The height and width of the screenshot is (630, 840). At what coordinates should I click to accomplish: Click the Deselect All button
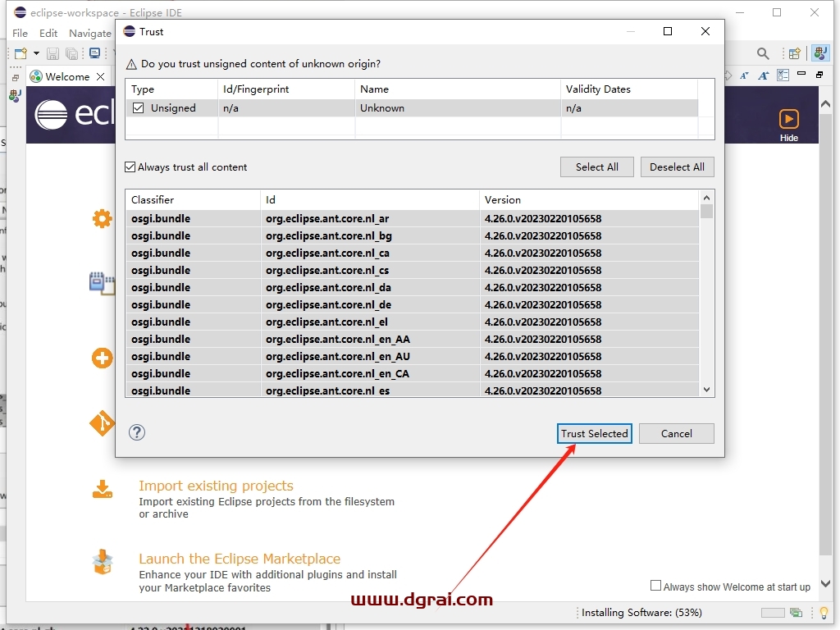(677, 167)
